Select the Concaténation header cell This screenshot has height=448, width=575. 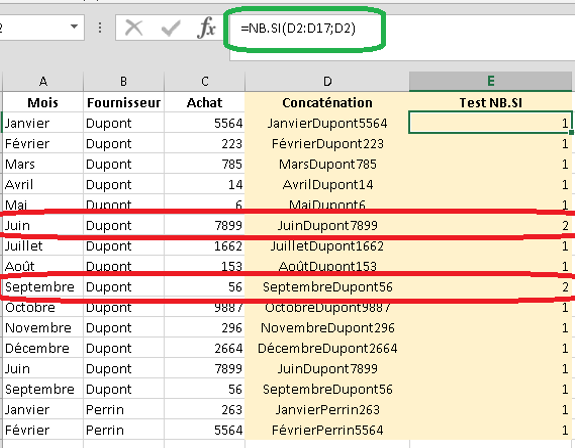tap(327, 103)
